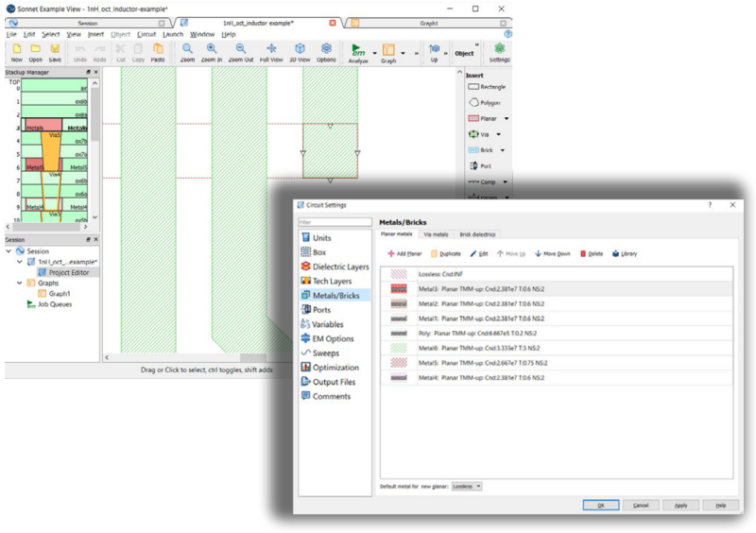
Task: Open the Settings toolbar icon
Action: tap(500, 52)
